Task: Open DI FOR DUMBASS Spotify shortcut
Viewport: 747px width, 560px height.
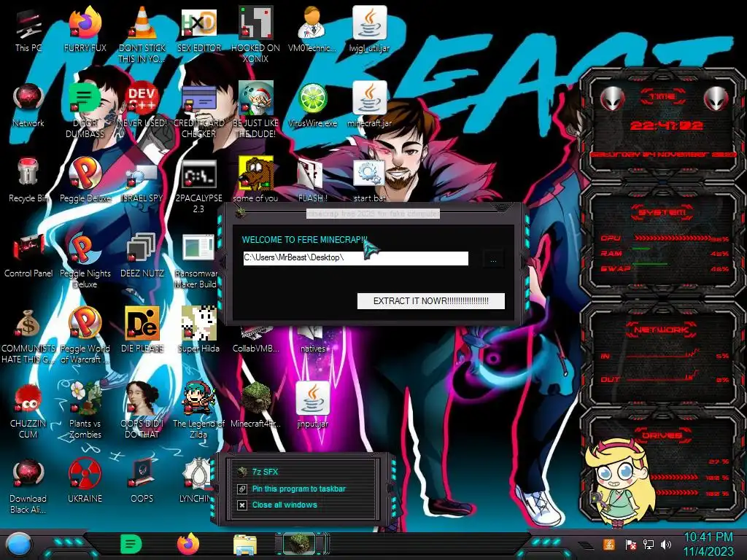Action: click(x=85, y=109)
